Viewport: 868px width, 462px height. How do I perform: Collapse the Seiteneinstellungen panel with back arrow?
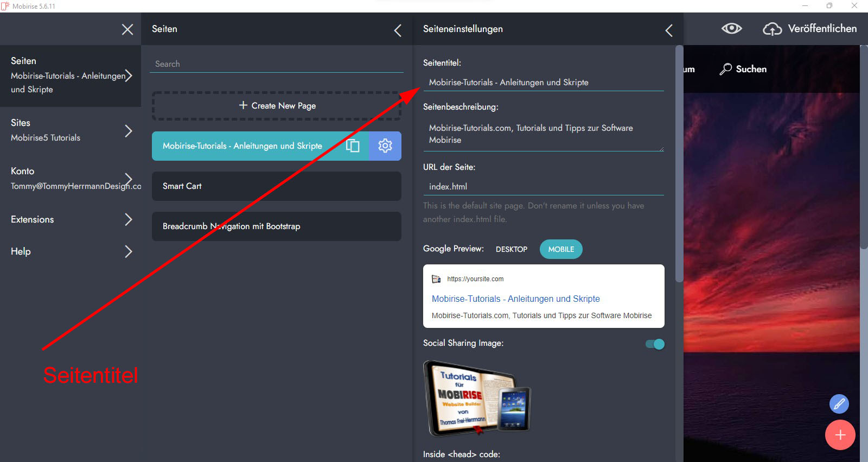(669, 30)
